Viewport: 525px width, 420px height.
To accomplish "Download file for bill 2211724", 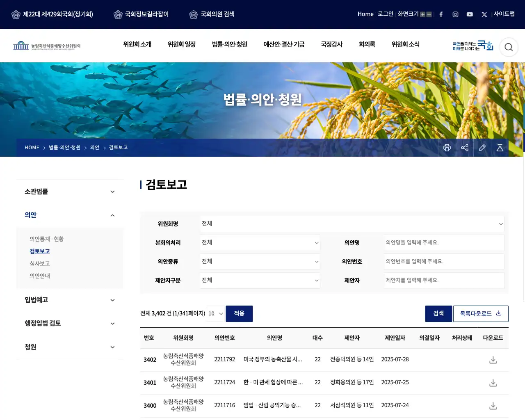I will 493,383.
